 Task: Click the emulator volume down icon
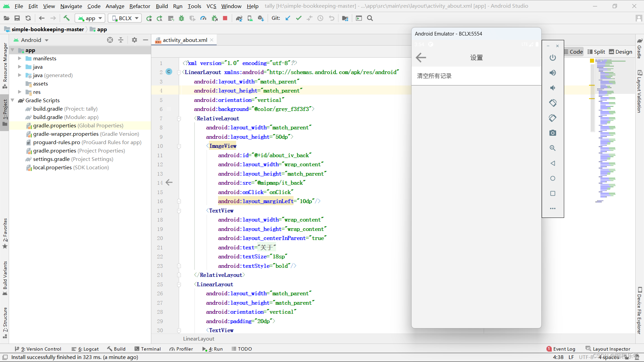[553, 88]
